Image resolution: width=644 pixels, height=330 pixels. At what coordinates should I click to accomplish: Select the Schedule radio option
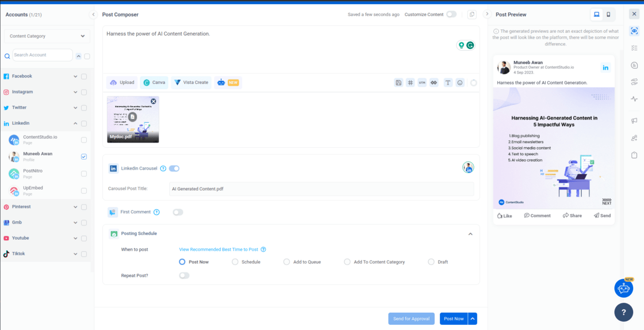pos(235,262)
